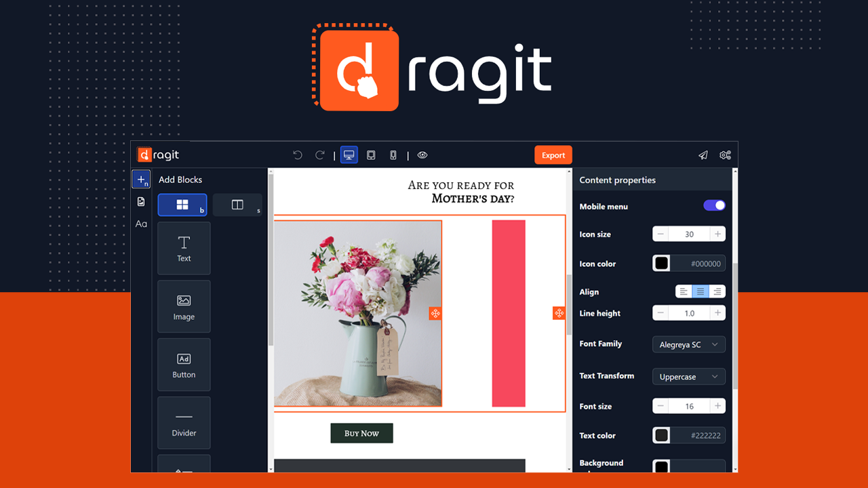Align content left
The height and width of the screenshot is (488, 868).
coord(684,291)
